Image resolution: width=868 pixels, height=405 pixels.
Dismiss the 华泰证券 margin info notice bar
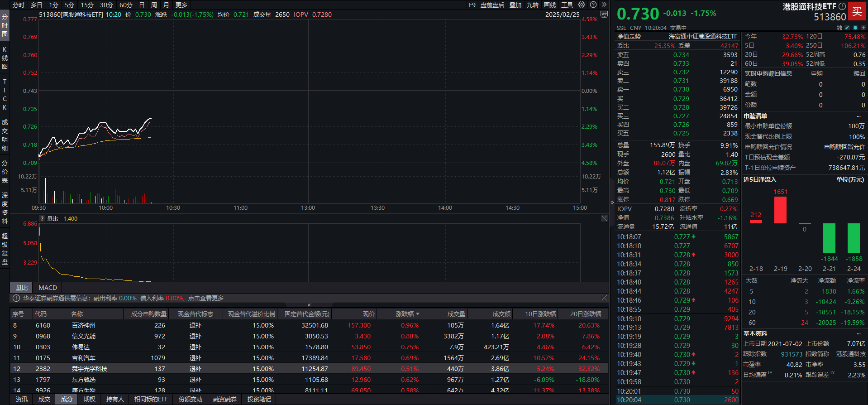(x=604, y=298)
